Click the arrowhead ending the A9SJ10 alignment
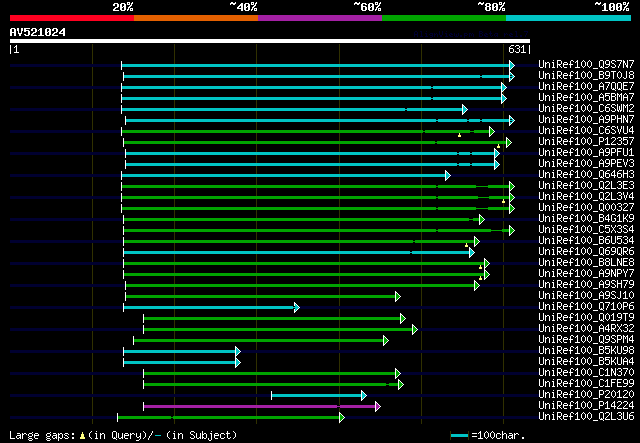Screen dimensions: 640x443 [x=398, y=296]
